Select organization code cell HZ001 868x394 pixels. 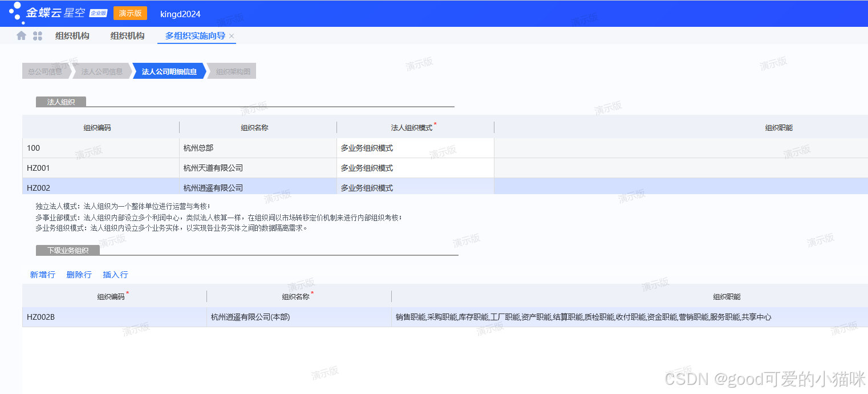click(x=101, y=168)
